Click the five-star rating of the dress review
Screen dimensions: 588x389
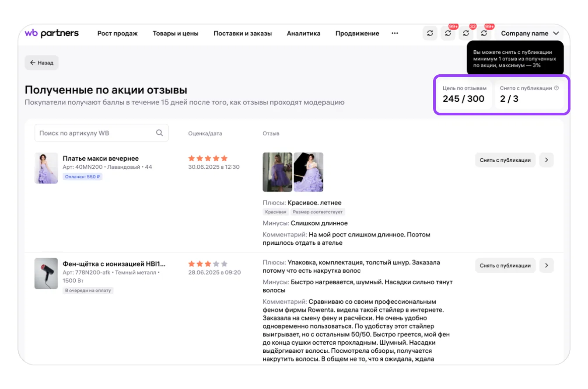pyautogui.click(x=208, y=158)
